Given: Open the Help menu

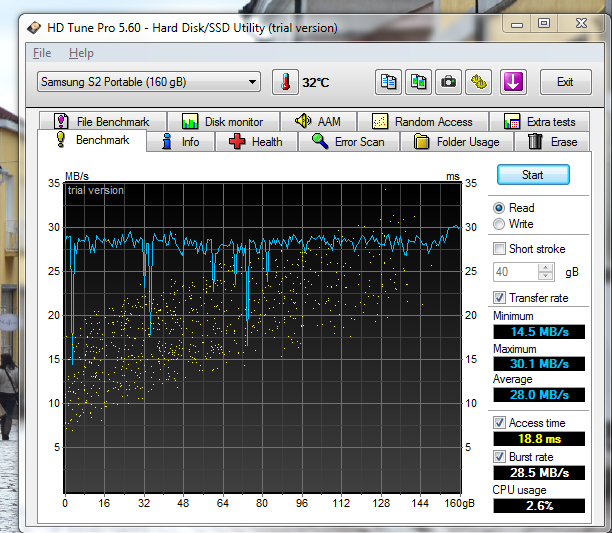Looking at the screenshot, I should click(x=81, y=53).
